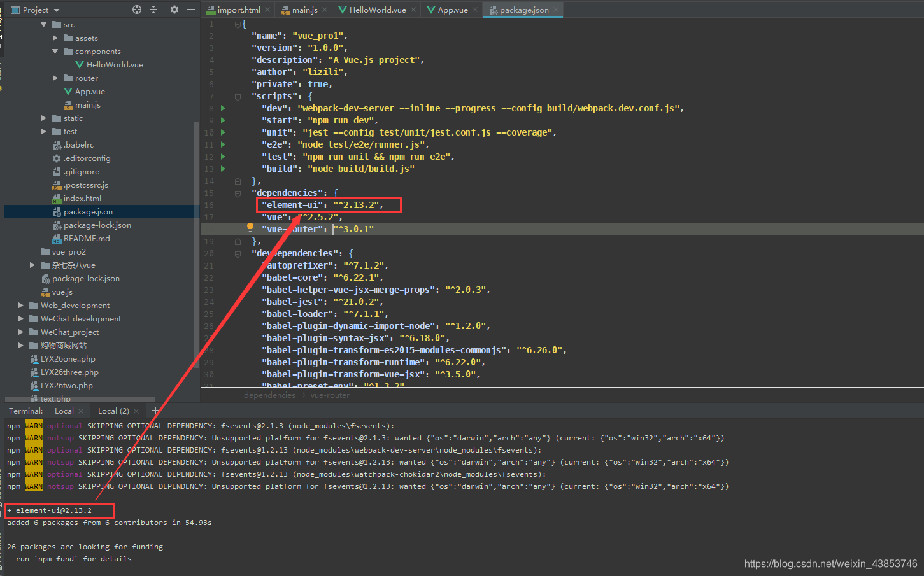Open the Project view dropdown
Viewport: 924px width, 576px height.
point(35,10)
